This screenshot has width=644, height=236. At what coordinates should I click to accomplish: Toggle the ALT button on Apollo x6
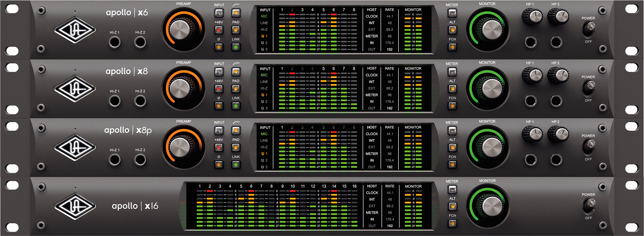[x=452, y=30]
